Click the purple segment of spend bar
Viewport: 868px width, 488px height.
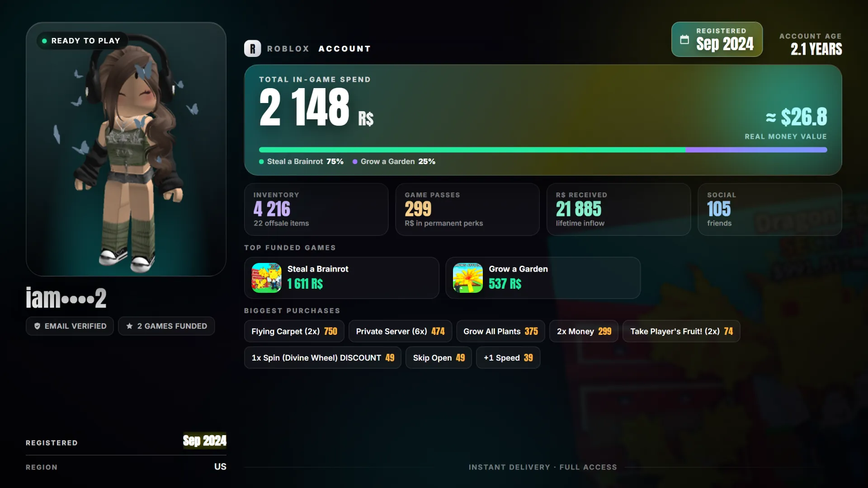[756, 150]
